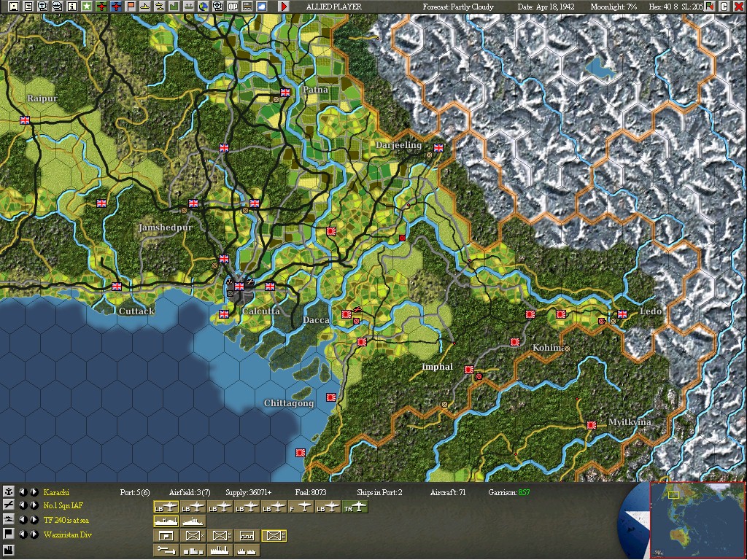Click the globe icon in top toolbar
This screenshot has width=747, height=560.
click(204, 6)
